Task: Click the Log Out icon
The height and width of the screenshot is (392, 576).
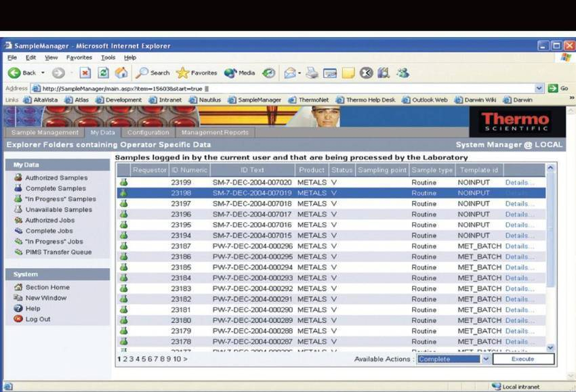Action: 18,320
